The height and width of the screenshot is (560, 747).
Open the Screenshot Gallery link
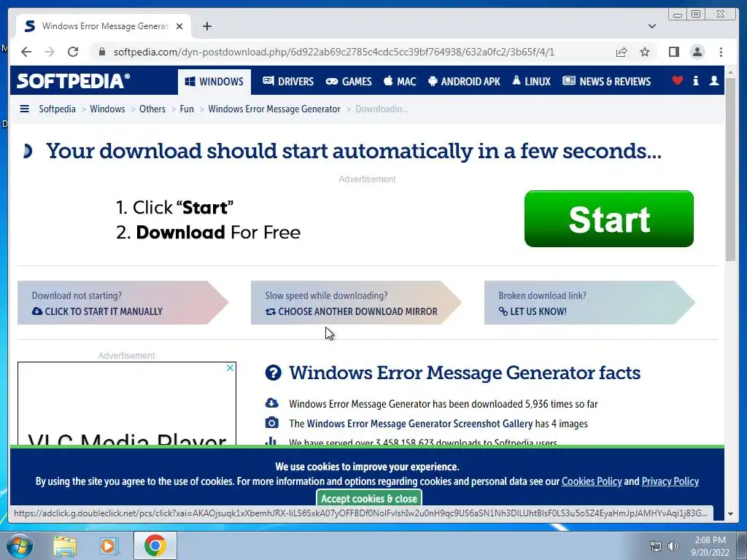[419, 424]
